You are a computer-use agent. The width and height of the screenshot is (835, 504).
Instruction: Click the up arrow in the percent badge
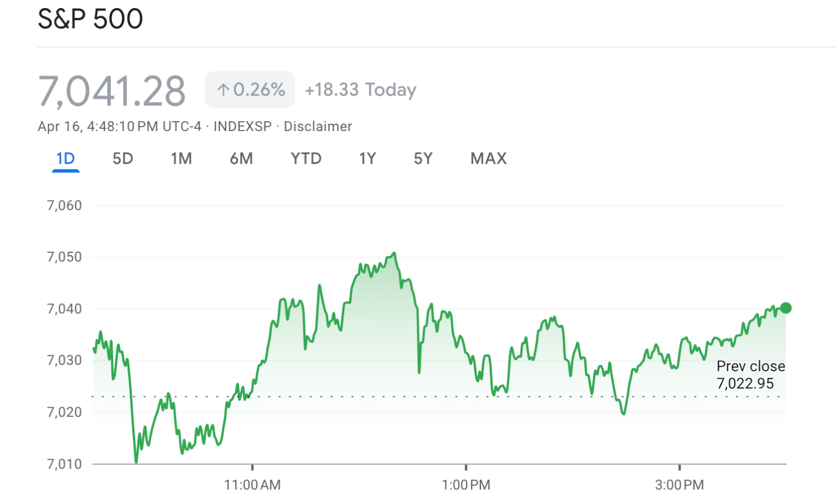tap(223, 90)
